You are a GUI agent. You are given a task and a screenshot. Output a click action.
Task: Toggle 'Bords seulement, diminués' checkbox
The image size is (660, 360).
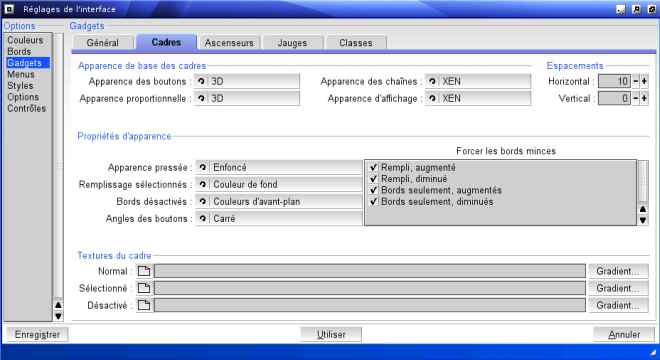click(373, 202)
